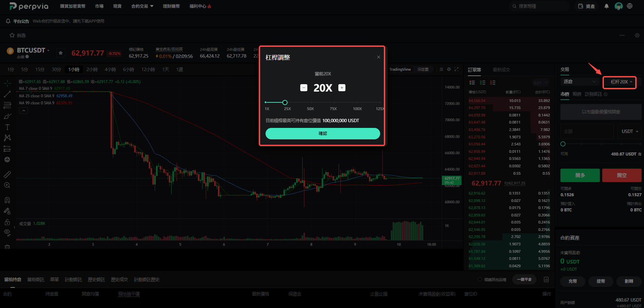The width and height of the screenshot is (644, 308).
Task: Open the Assets wallet button
Action: click(x=587, y=6)
